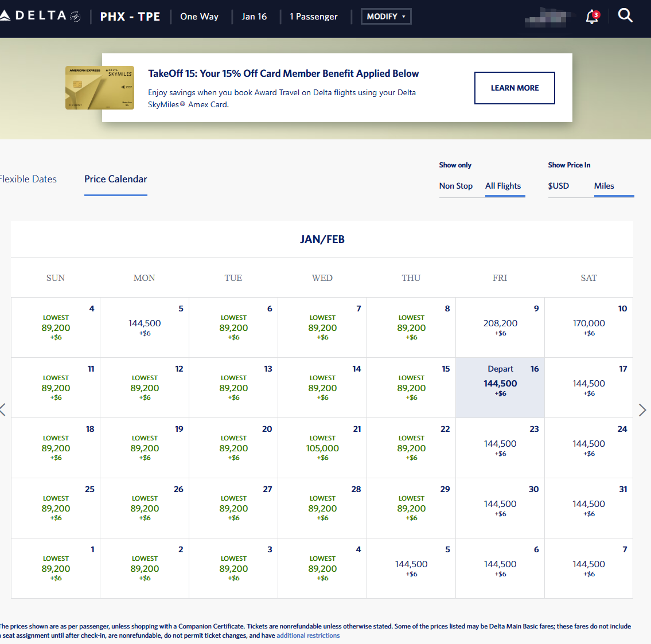Viewport: 651px width, 644px height.
Task: Click the Delta SkyMiles Amex card image
Action: [100, 88]
